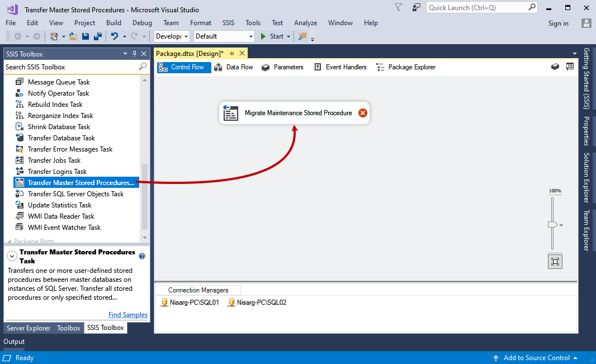The width and height of the screenshot is (596, 364).
Task: Click Add to Source Control
Action: [536, 358]
